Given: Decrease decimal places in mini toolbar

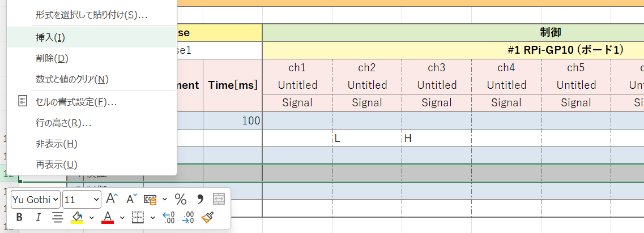Looking at the screenshot, I should click(189, 217).
